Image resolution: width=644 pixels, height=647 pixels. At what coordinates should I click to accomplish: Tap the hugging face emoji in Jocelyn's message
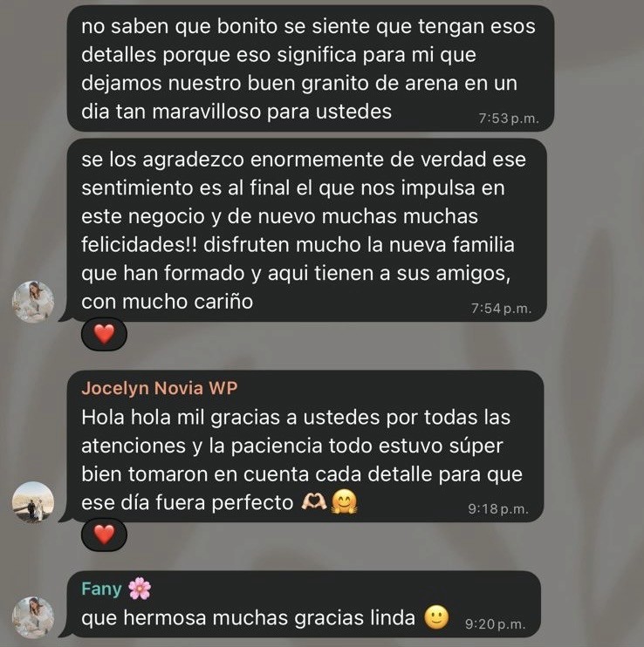345,501
